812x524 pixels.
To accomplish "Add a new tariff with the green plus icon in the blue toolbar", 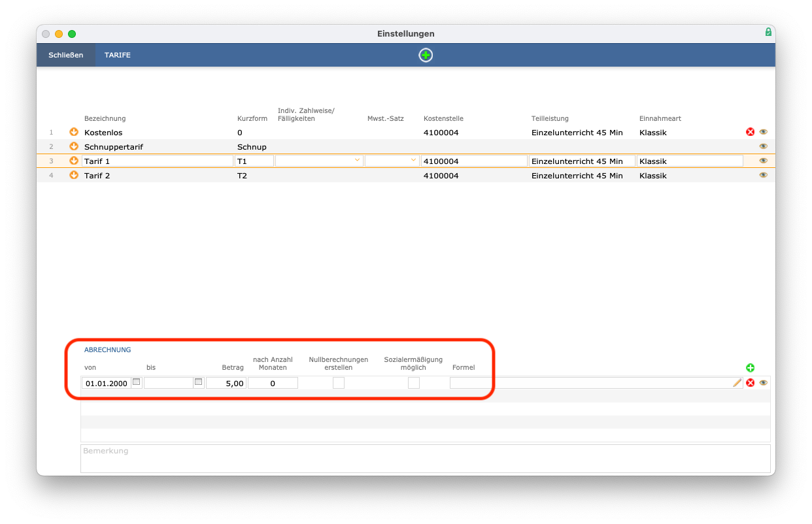I will point(426,56).
